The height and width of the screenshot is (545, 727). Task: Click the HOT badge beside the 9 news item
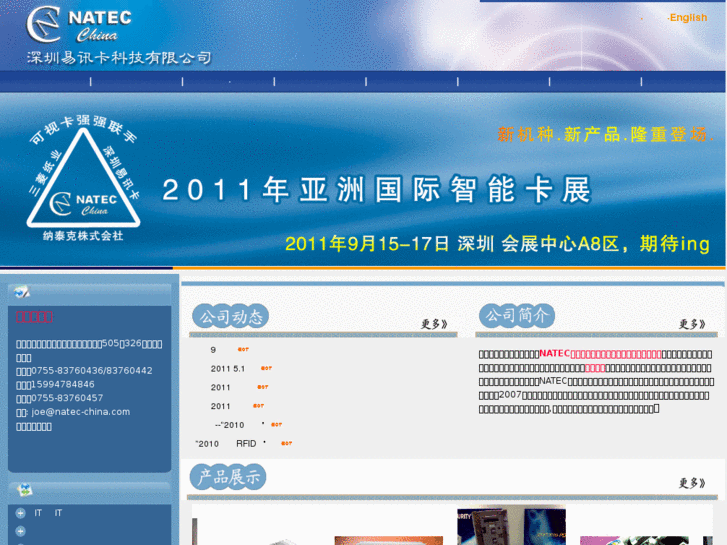pos(243,349)
